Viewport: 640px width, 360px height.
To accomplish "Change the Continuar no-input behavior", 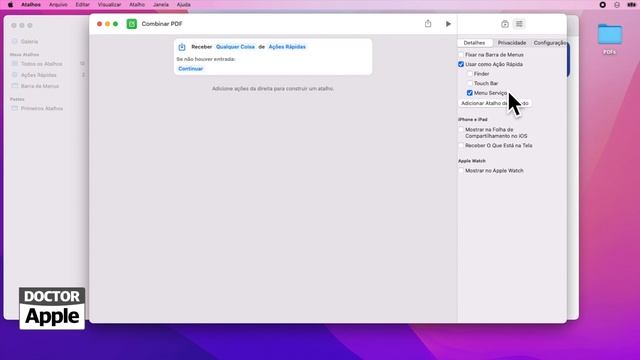I will (191, 69).
